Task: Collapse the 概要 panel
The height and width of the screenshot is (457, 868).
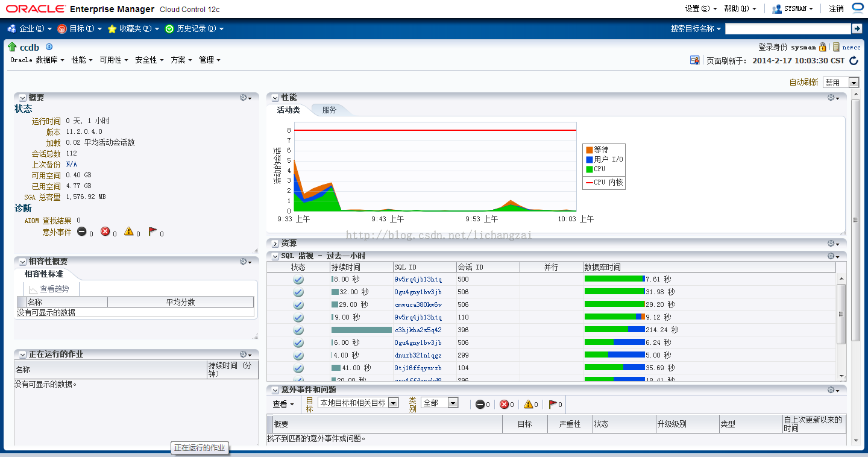Action: pyautogui.click(x=22, y=98)
